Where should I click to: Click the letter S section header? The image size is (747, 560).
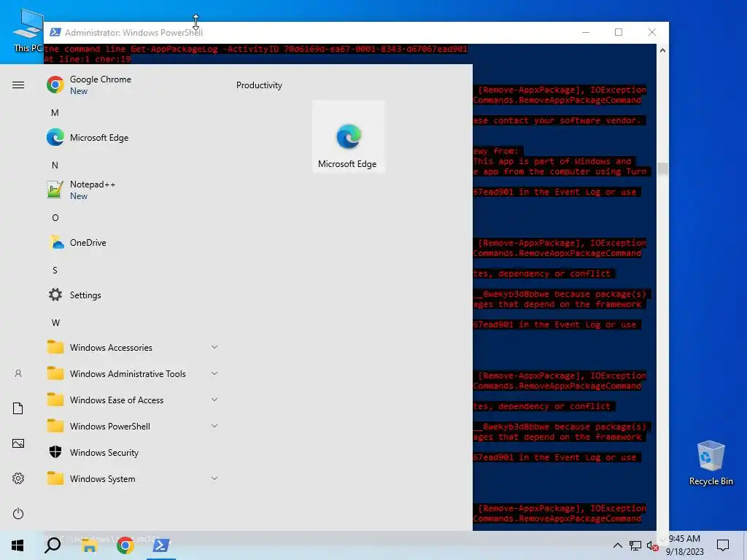click(55, 270)
